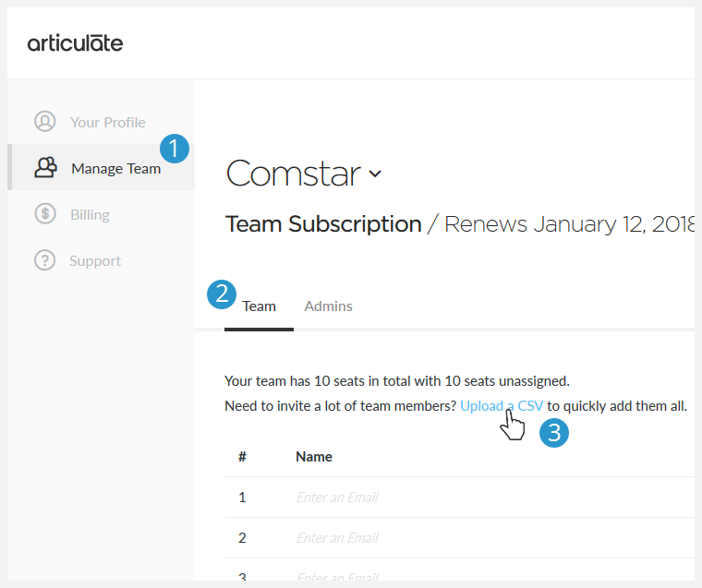Click the blue step 3 badge
Image resolution: width=702 pixels, height=588 pixels.
pyautogui.click(x=554, y=433)
